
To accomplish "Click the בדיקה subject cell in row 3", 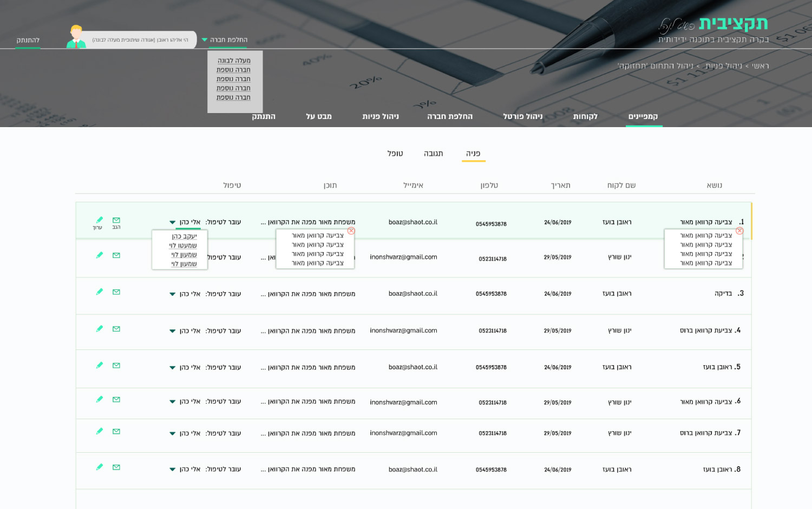I will click(x=723, y=294).
